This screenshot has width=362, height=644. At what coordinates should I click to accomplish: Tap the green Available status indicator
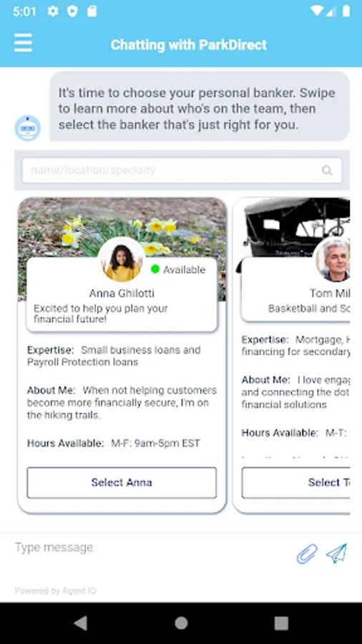155,270
